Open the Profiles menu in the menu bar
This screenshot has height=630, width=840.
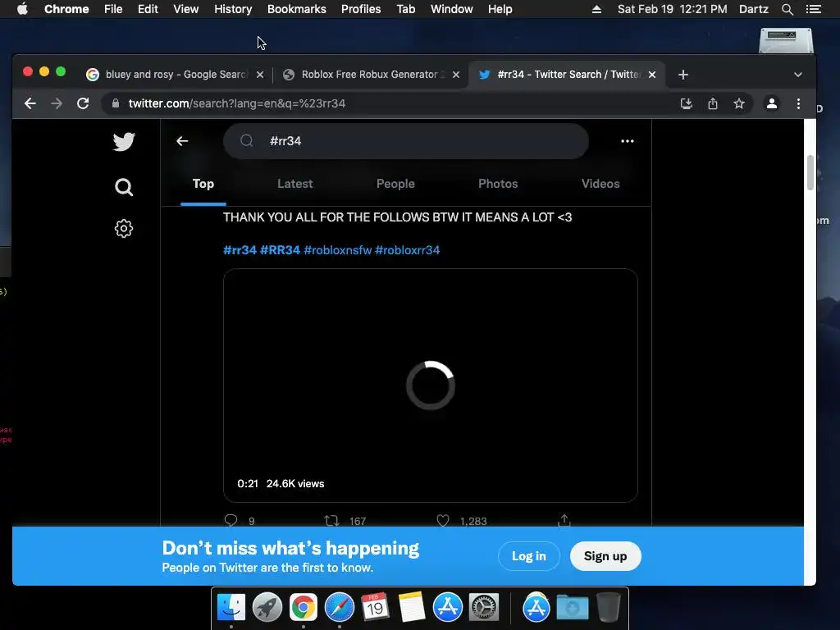click(361, 9)
